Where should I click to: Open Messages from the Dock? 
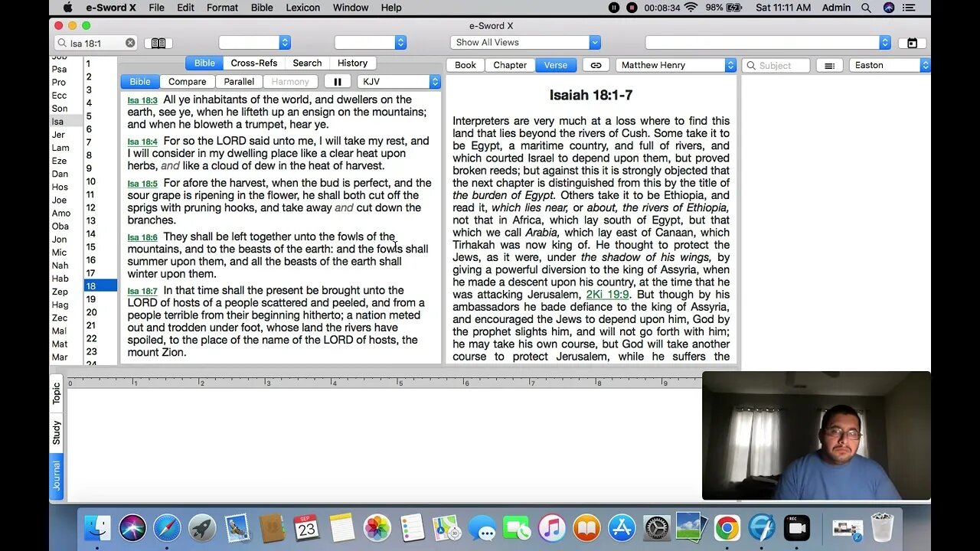pos(482,528)
